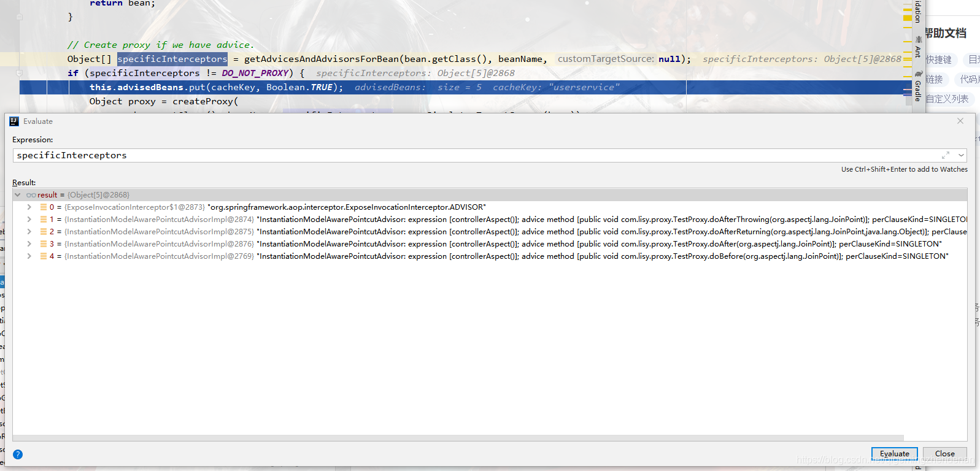Click the '// Create proxy if we have advice.' comment

coord(161,45)
